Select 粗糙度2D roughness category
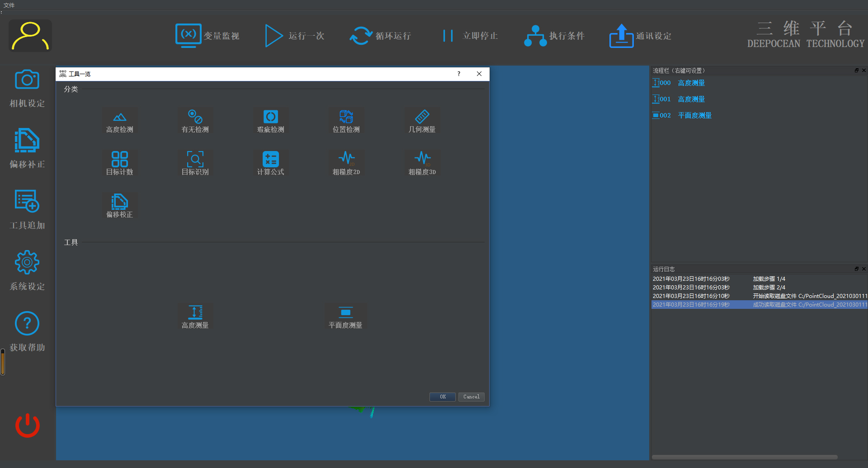This screenshot has height=468, width=868. [346, 163]
